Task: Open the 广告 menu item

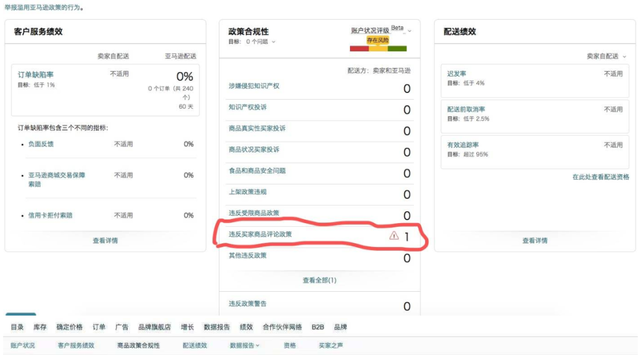Action: 122,327
